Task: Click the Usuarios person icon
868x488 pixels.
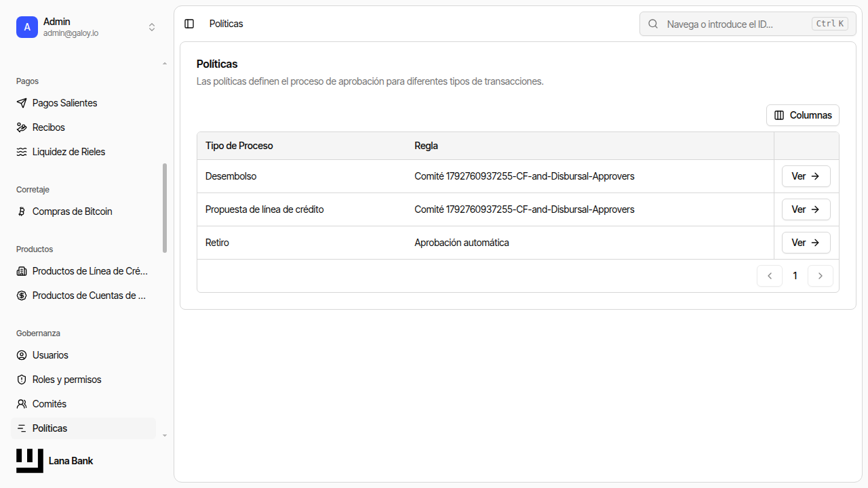Action: 21,355
